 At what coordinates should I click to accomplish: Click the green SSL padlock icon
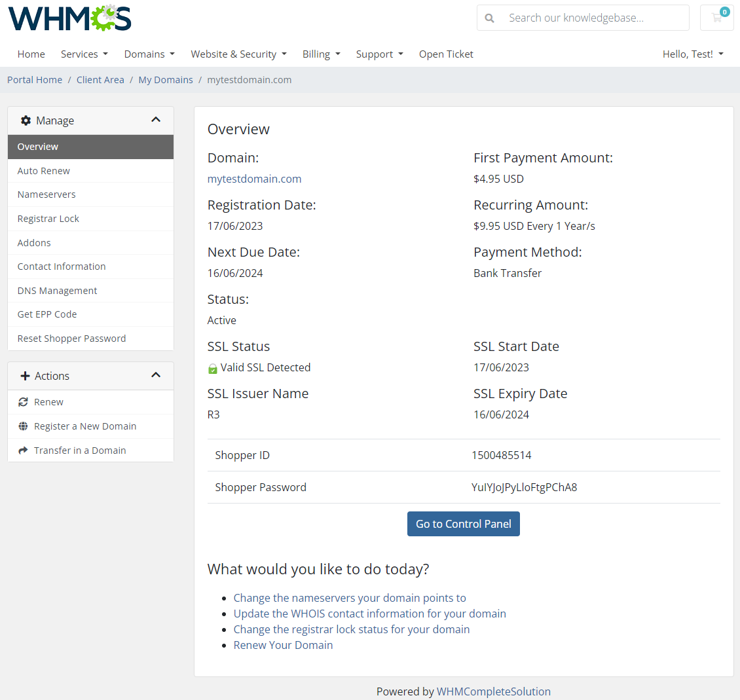click(x=212, y=367)
